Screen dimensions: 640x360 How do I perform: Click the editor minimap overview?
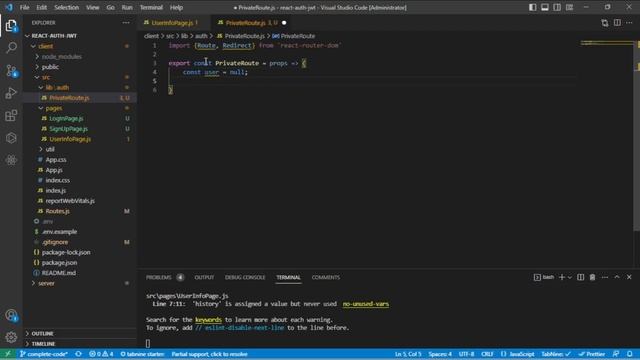pyautogui.click(x=606, y=43)
